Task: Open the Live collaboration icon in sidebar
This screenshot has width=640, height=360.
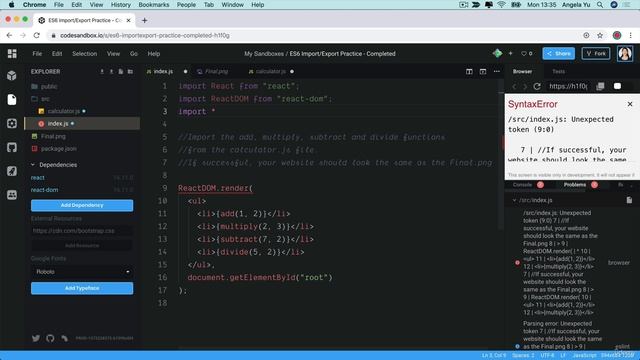Action: click(x=12, y=195)
